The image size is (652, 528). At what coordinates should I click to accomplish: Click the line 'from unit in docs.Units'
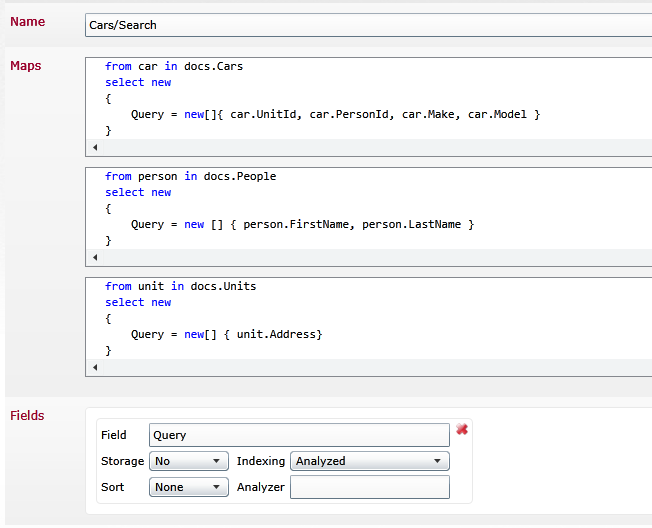(x=180, y=286)
